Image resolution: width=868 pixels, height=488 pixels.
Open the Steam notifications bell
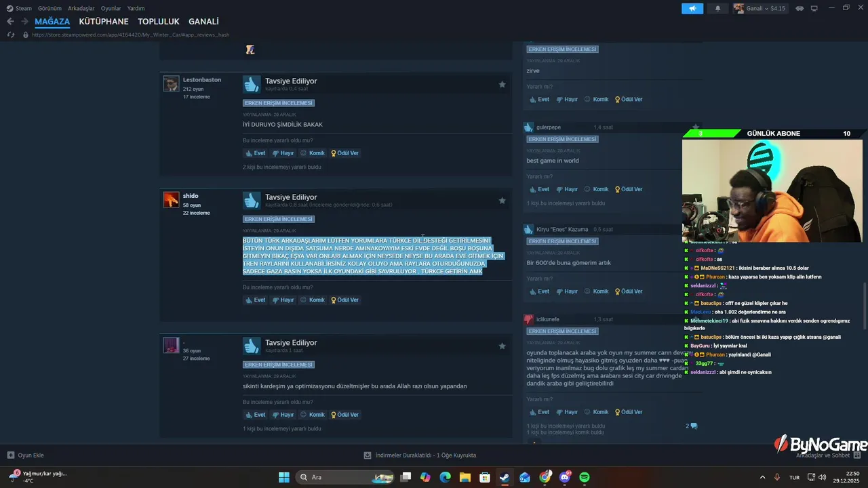pyautogui.click(x=718, y=8)
